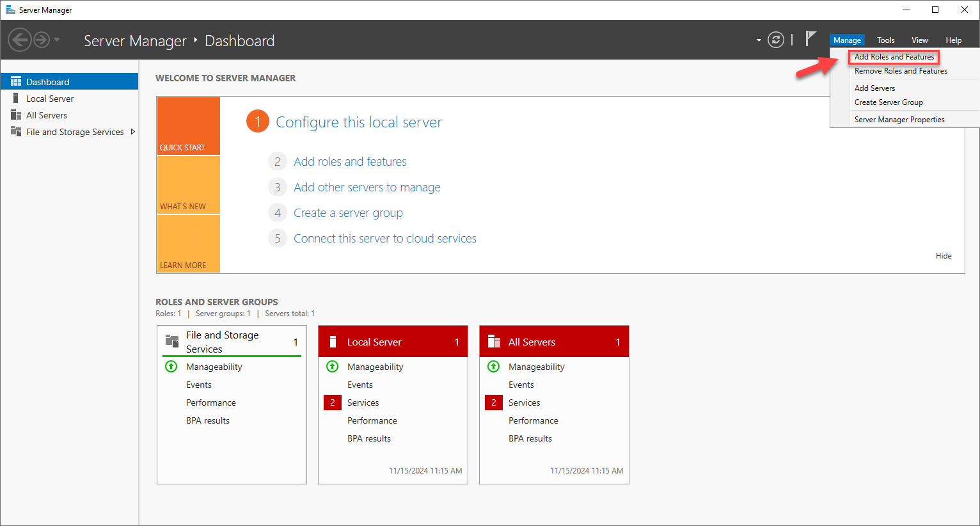Click the refresh icon in the toolbar
Image resolution: width=980 pixels, height=526 pixels.
[776, 39]
